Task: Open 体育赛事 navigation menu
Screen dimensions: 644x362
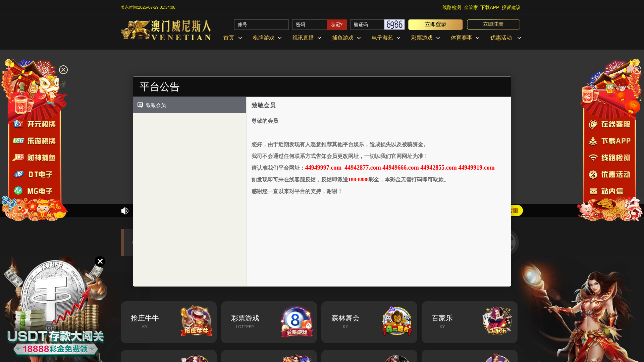Action: 462,38
